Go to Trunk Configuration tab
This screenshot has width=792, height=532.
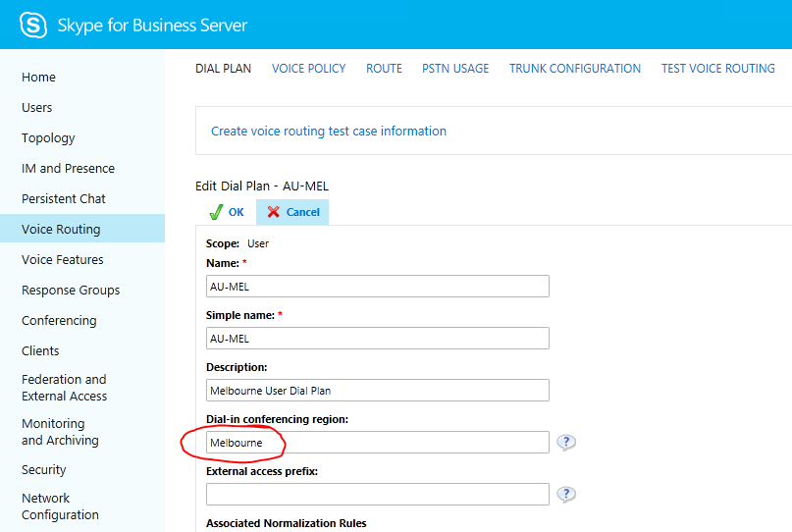574,69
